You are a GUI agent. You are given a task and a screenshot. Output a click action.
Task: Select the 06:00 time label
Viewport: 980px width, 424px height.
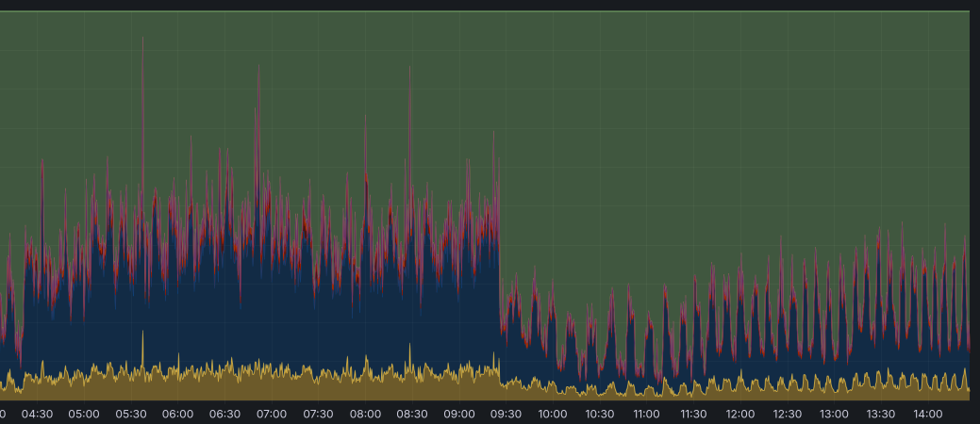[x=177, y=414]
